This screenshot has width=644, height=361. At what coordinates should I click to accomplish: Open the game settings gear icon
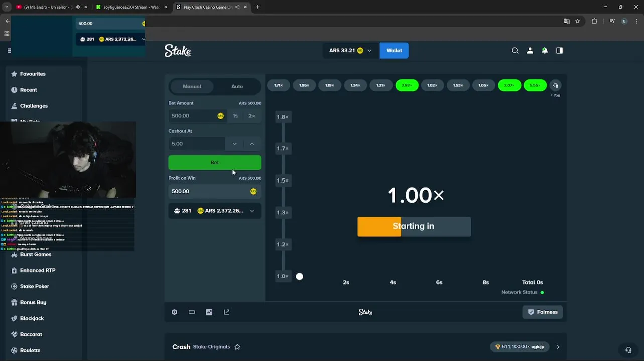point(175,312)
